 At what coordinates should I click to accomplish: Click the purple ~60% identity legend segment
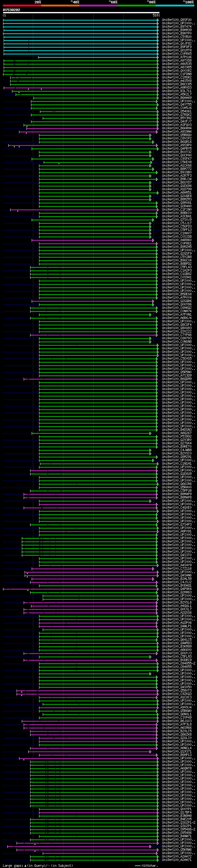coord(99,6)
